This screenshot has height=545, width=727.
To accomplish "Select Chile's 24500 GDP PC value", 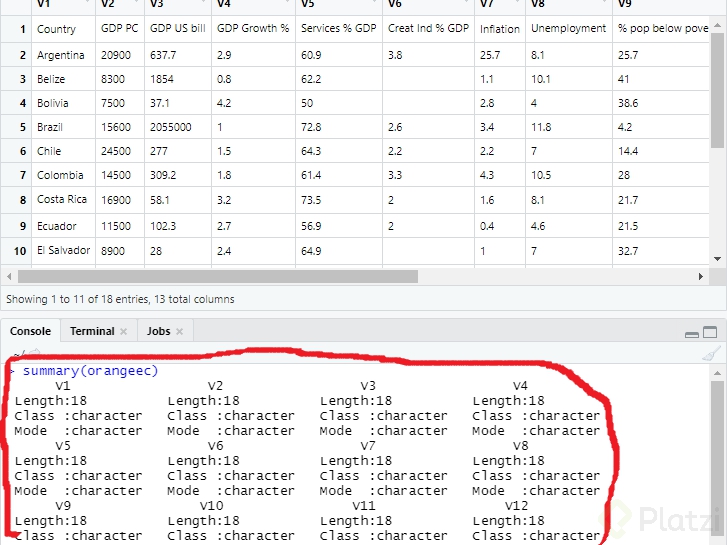I will [120, 151].
